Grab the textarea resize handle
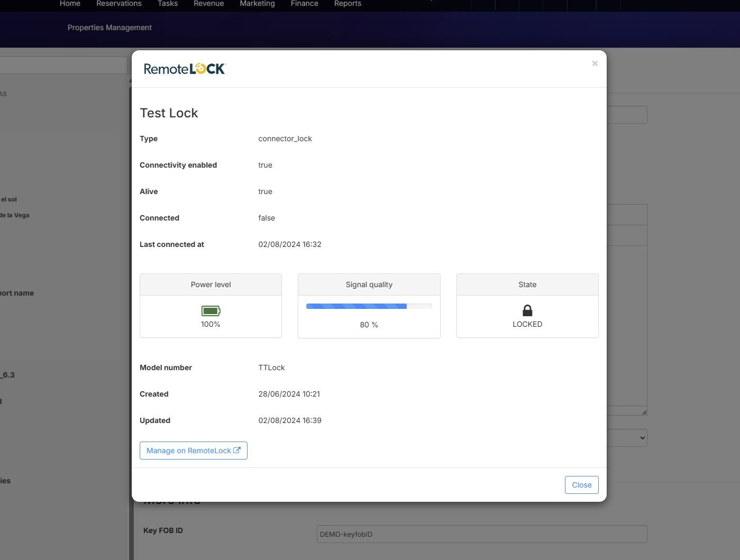The width and height of the screenshot is (740, 560). pos(644,412)
